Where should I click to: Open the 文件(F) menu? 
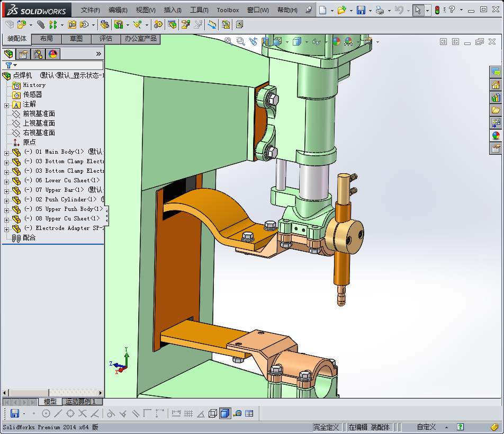coord(91,10)
